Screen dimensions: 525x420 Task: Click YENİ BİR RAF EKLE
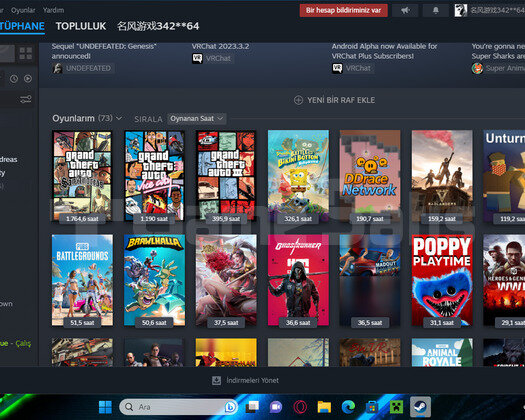click(x=341, y=100)
